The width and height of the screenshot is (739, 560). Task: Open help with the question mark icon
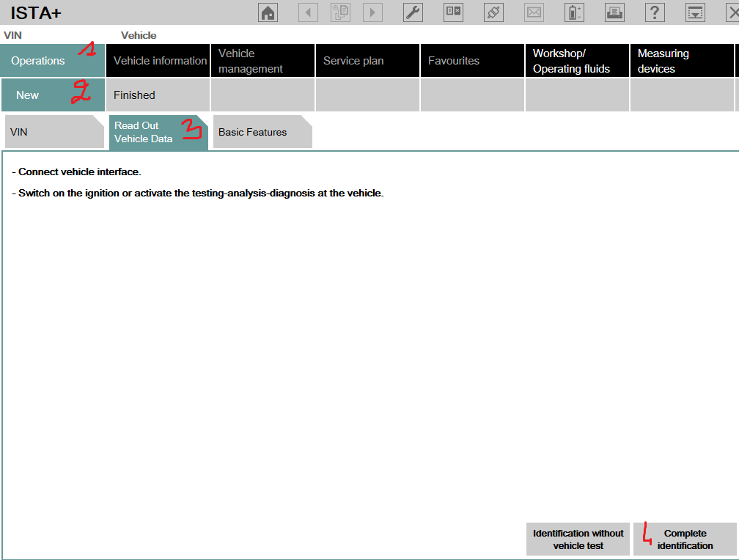point(655,12)
